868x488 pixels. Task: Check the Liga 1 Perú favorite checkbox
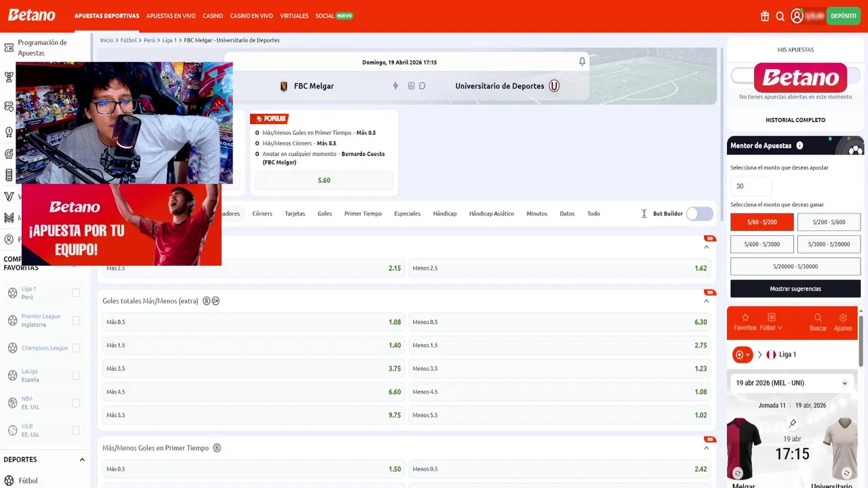click(76, 293)
